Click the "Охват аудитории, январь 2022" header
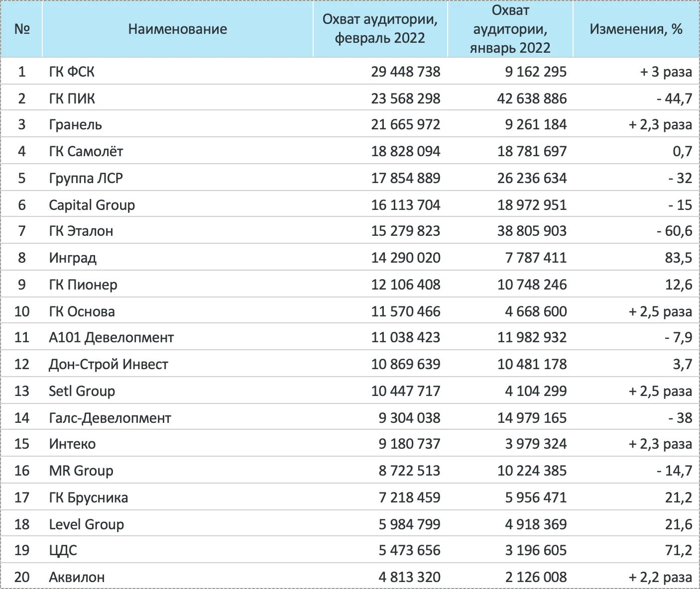The image size is (700, 589). [510, 29]
